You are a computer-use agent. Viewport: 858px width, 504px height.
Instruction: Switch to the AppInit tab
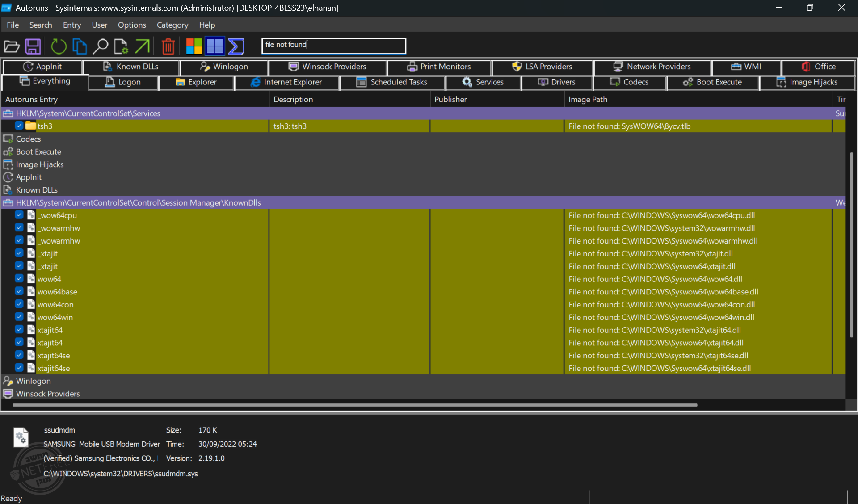coord(42,67)
